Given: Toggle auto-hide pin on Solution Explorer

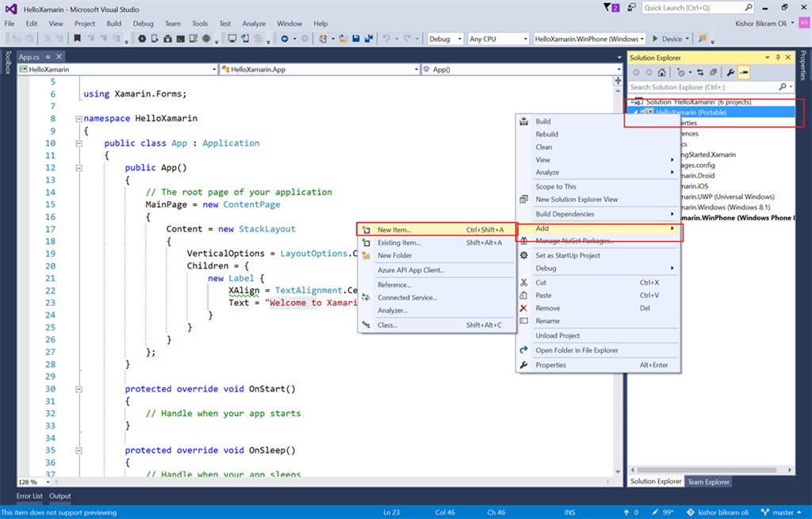Looking at the screenshot, I should coord(778,58).
